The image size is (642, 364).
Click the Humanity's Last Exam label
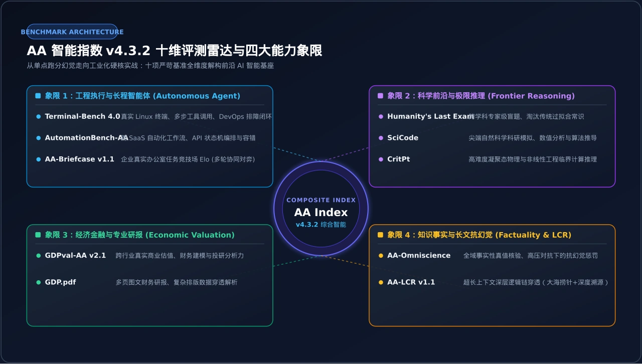(431, 116)
